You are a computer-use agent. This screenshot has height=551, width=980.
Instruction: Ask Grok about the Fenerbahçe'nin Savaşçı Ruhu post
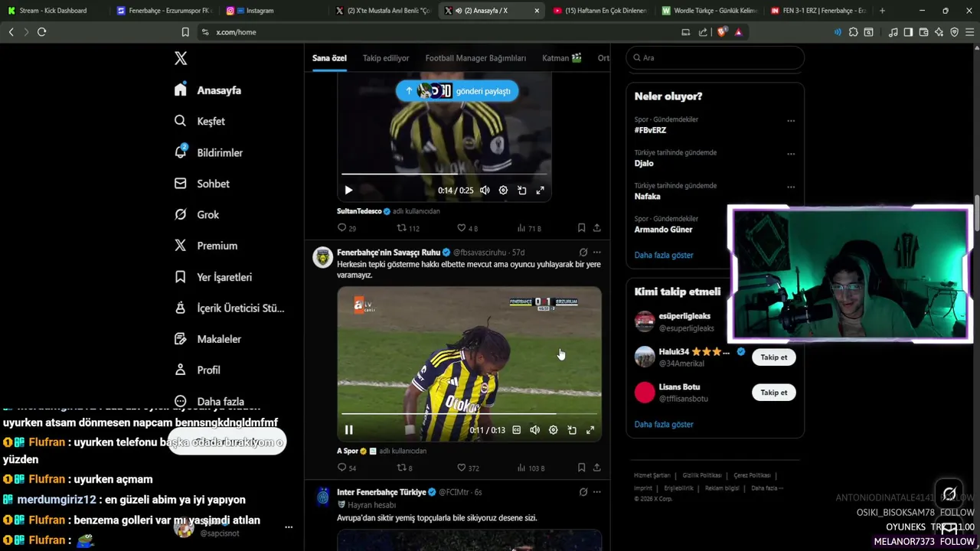[583, 252]
